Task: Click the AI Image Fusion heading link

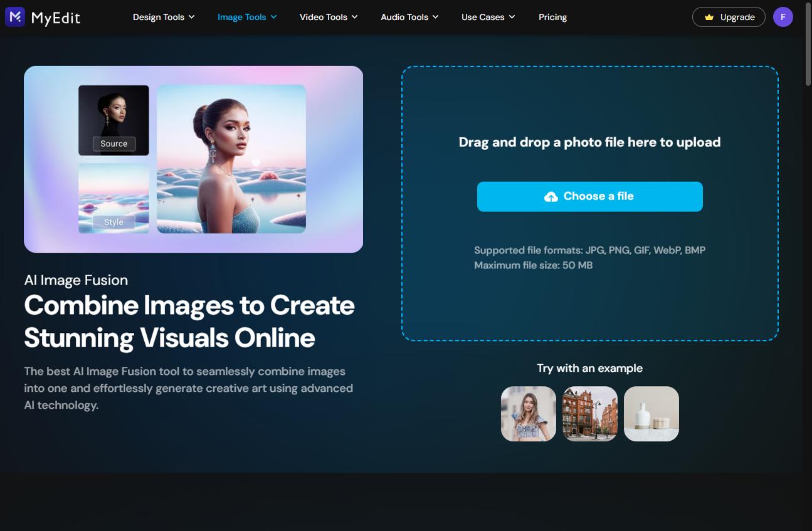Action: (75, 280)
